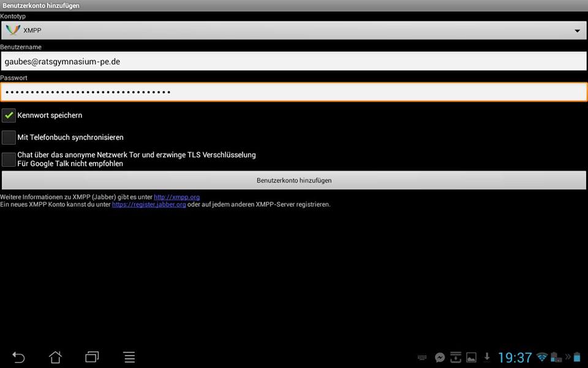The height and width of the screenshot is (368, 588).
Task: Tap the Android back button
Action: (x=19, y=357)
